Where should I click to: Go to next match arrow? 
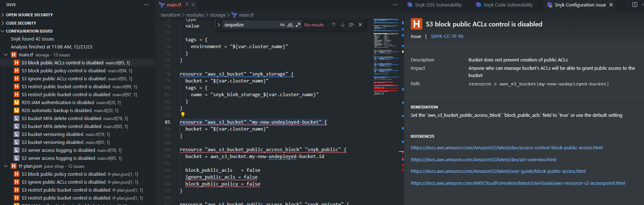pos(343,25)
